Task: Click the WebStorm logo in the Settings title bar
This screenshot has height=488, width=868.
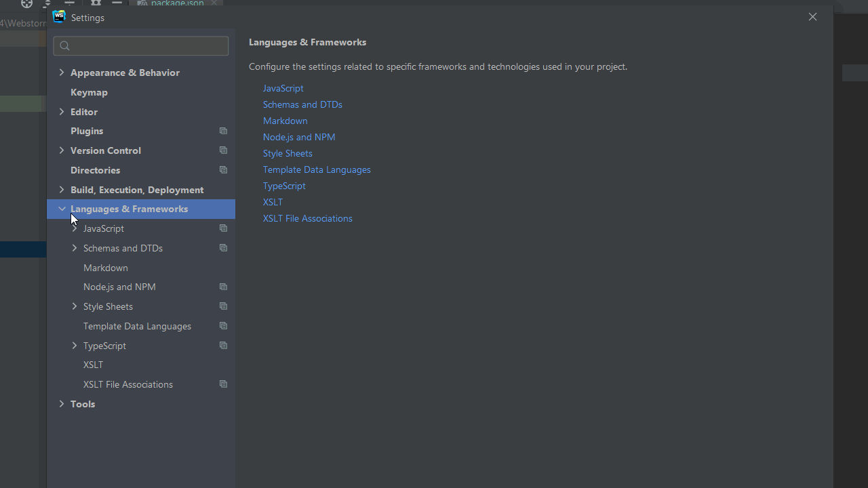Action: (x=59, y=17)
